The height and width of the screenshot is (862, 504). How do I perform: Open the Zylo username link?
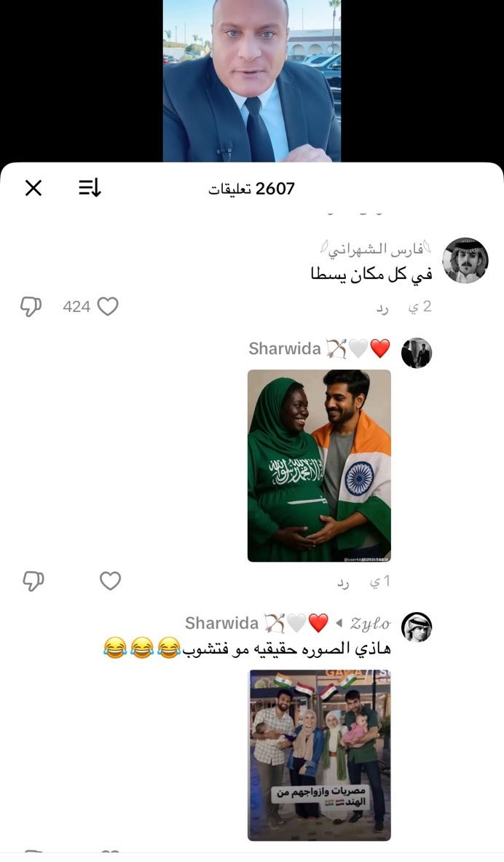click(371, 624)
